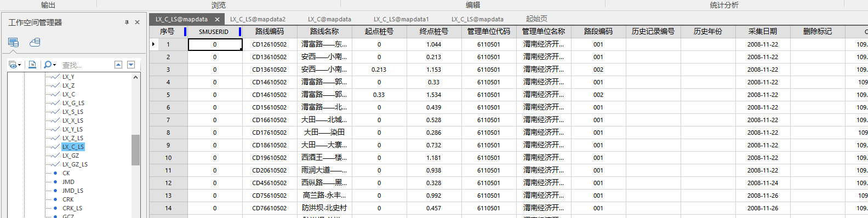Viewport: 868px width, 218px height.
Task: Open the 起始页 tab
Action: (x=536, y=19)
